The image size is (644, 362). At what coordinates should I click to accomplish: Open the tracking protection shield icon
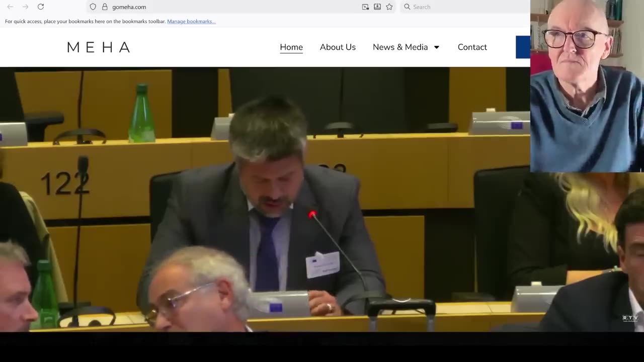pos(93,7)
